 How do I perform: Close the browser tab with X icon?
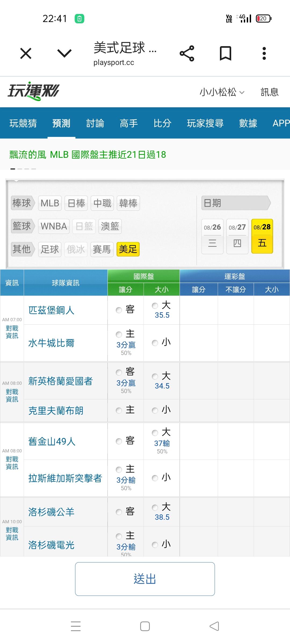click(x=26, y=53)
